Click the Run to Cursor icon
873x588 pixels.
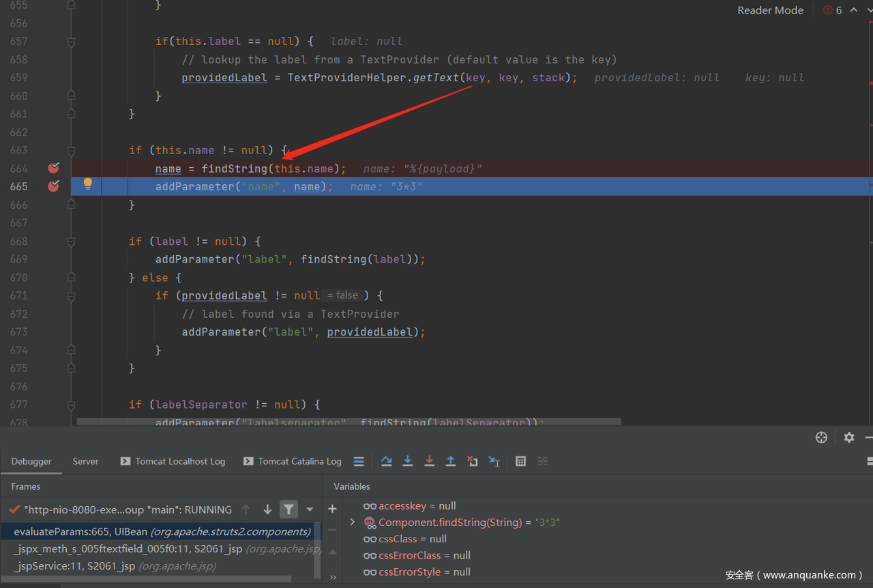pos(494,461)
